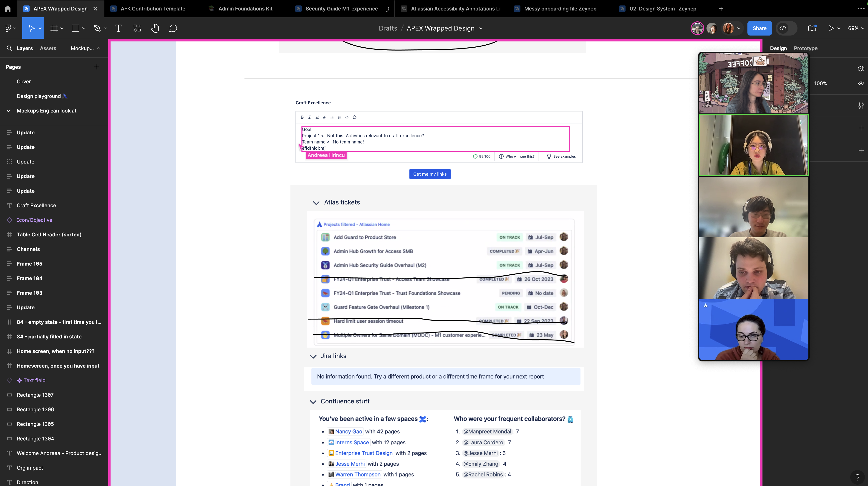Image resolution: width=868 pixels, height=486 pixels.
Task: Select the Design playground page
Action: [39, 96]
